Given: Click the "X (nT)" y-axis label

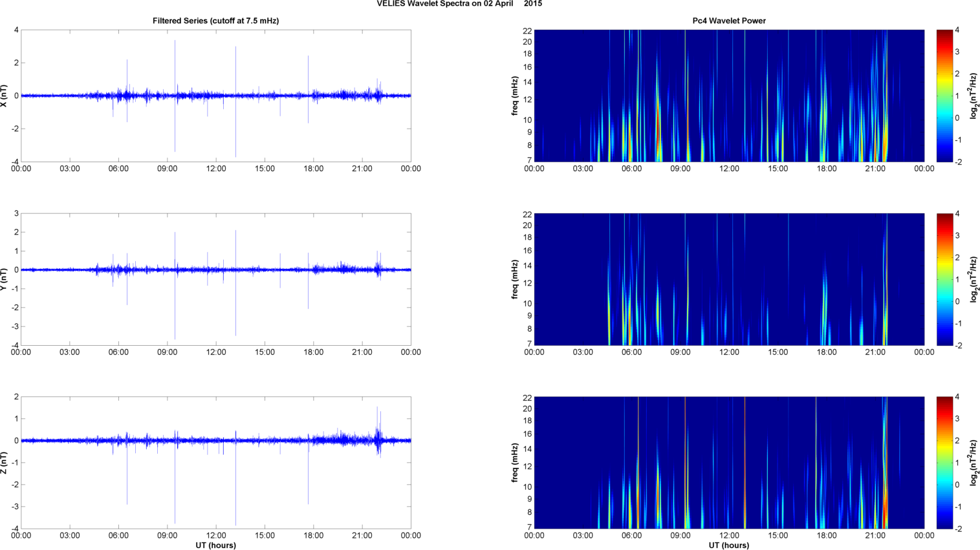Looking at the screenshot, I should [x=5, y=96].
